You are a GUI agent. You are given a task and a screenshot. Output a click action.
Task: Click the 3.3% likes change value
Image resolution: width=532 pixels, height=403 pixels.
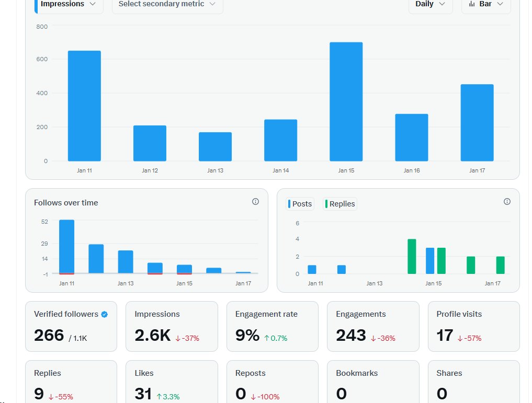(168, 397)
